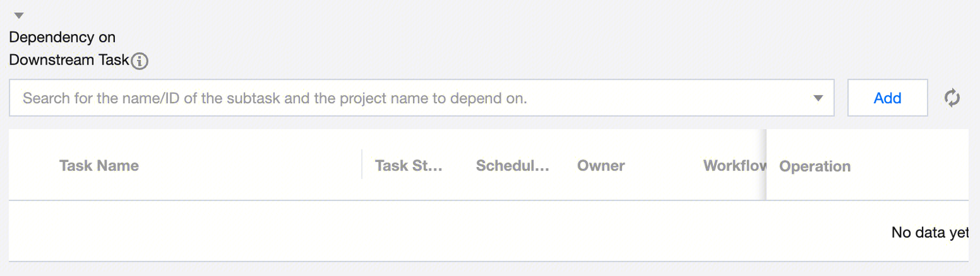Click the refresh icon next to Add

[x=952, y=98]
